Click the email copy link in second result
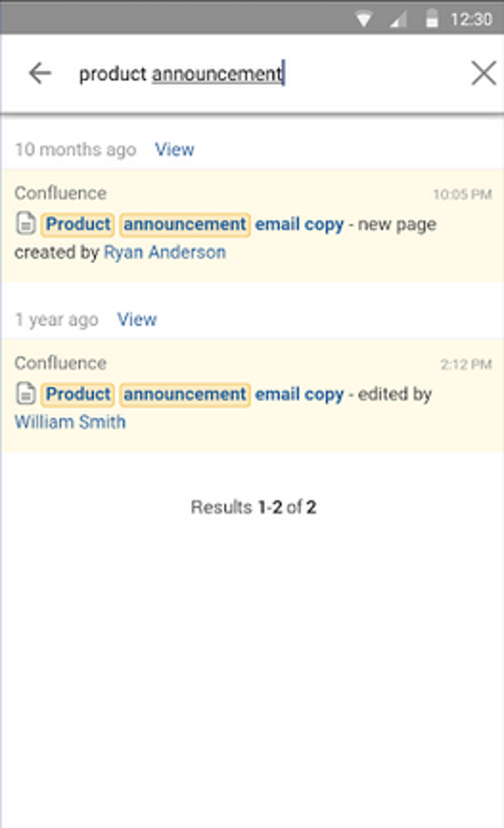 tap(299, 394)
